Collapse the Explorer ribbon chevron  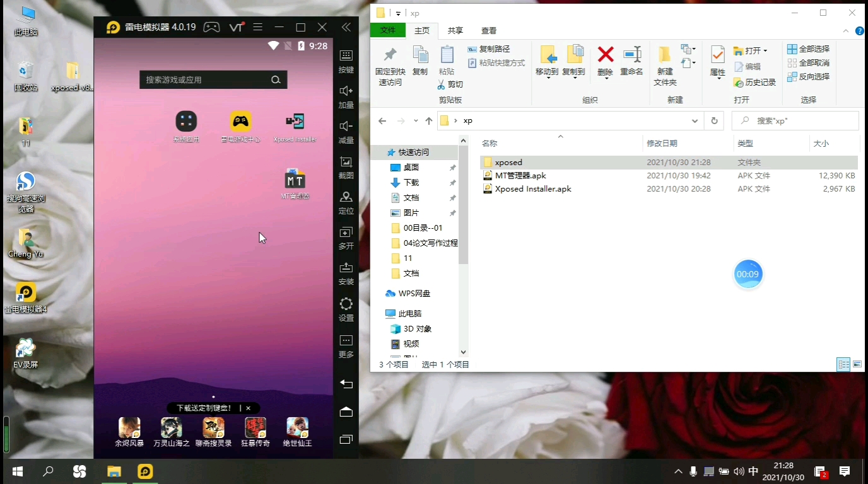pyautogui.click(x=846, y=31)
